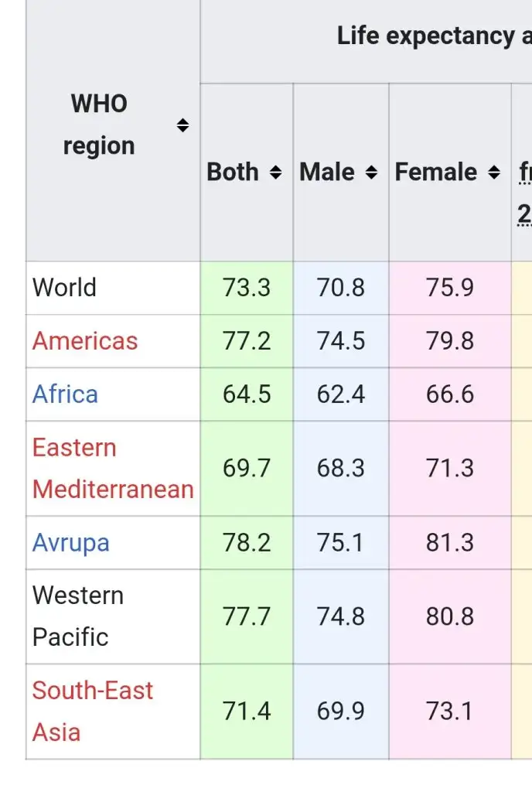Screen dimensions: 532x792
Task: Open the Americas region link
Action: click(x=85, y=341)
